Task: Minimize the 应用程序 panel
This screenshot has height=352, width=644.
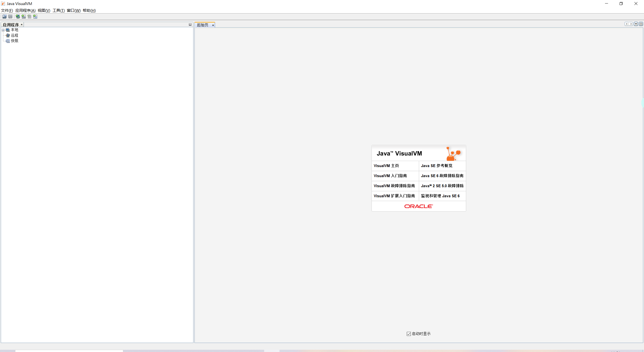Action: [x=190, y=25]
